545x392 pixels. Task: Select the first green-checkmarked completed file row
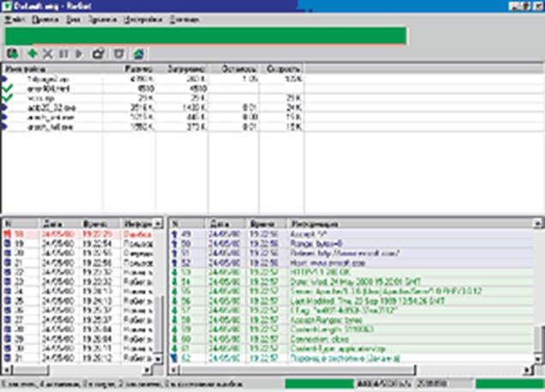pos(51,88)
